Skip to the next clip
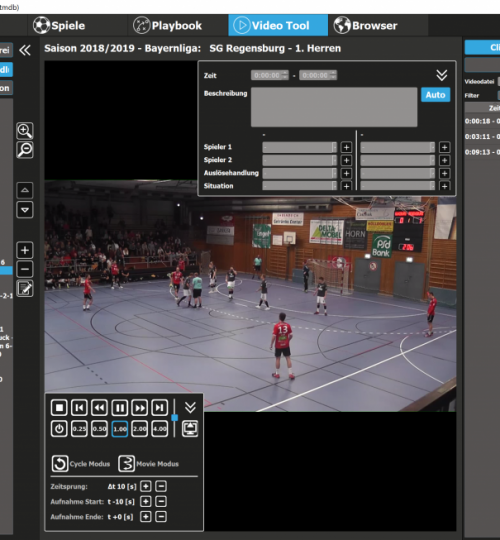 [x=160, y=408]
